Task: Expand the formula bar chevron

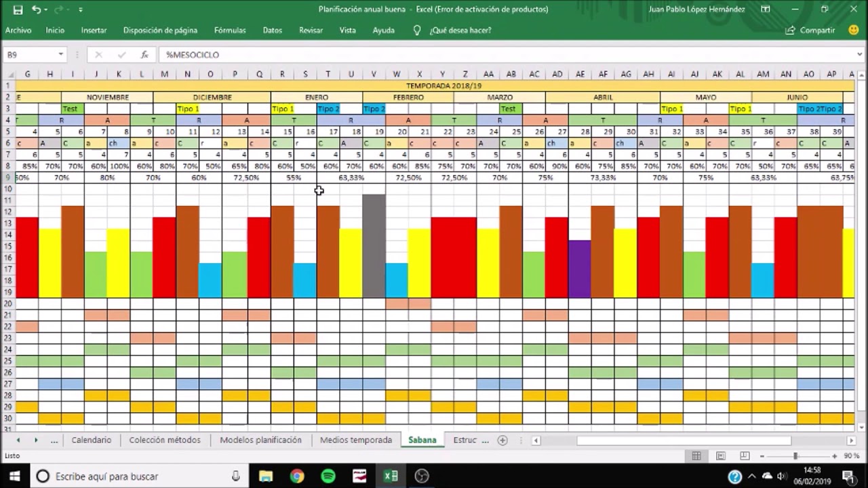Action: point(859,54)
